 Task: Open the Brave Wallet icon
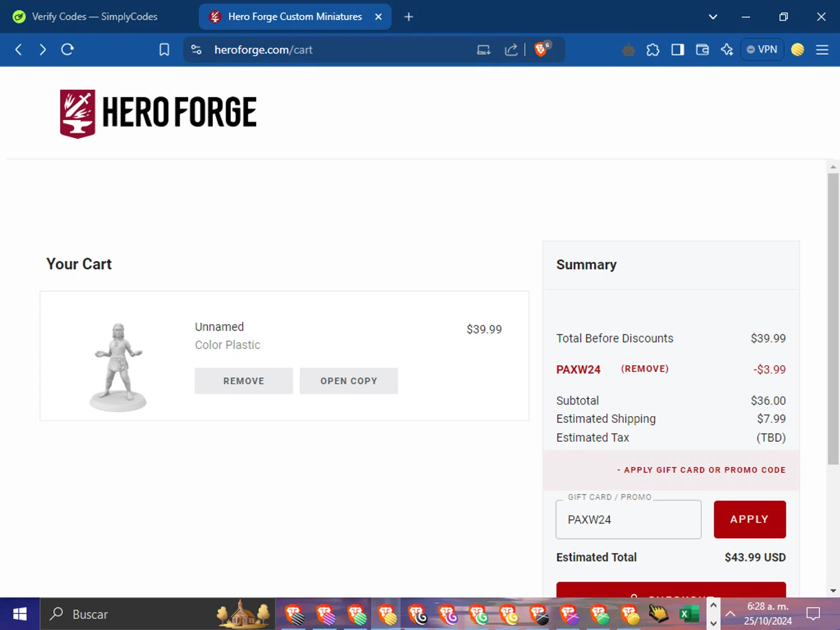[702, 50]
